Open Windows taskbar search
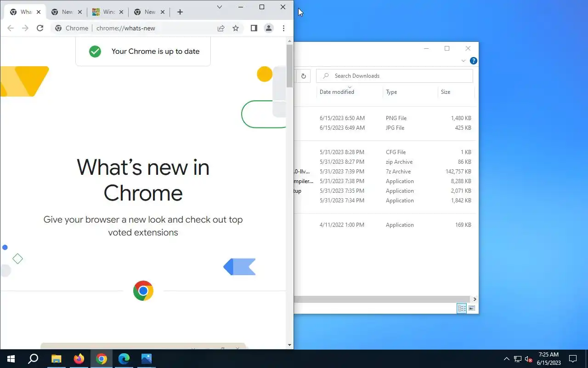Screen dimensions: 588x368 pyautogui.click(x=33, y=359)
